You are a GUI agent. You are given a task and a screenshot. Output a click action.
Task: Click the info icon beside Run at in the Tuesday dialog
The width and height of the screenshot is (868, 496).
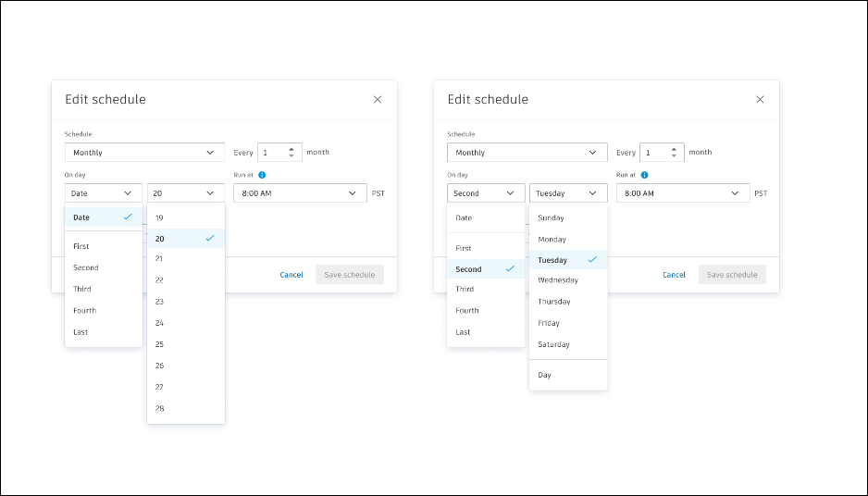644,175
